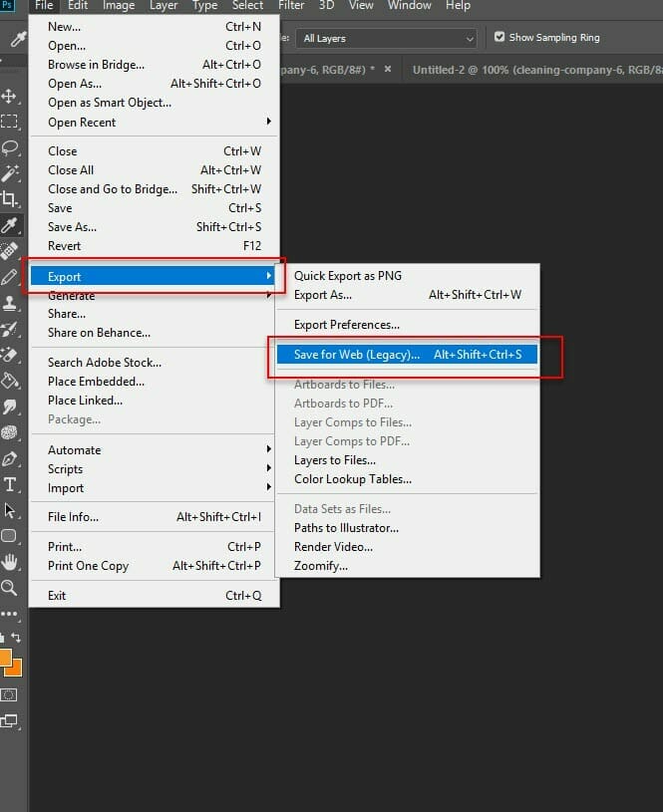Select the Horizontal Type tool
The image size is (663, 812).
click(9, 485)
